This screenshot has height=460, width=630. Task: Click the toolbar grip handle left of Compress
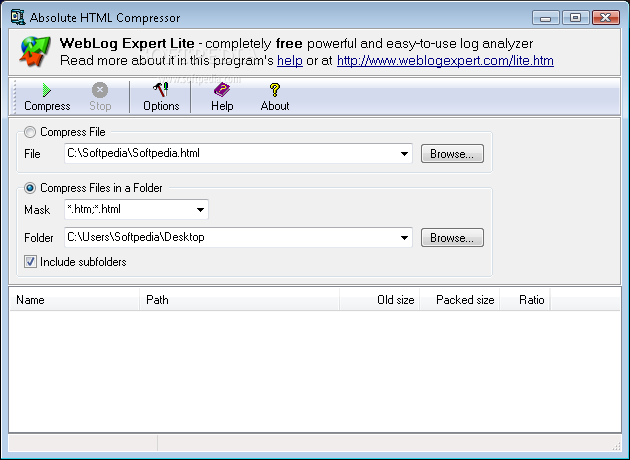(15, 97)
